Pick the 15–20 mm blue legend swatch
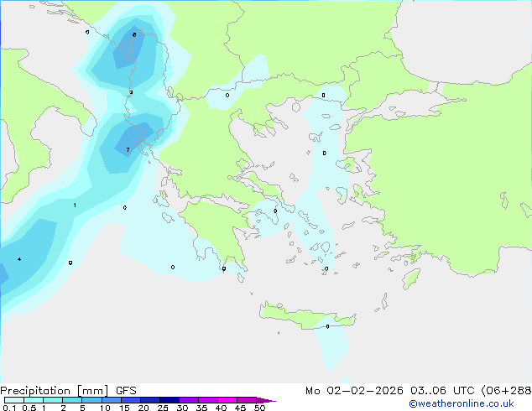 click(130, 400)
